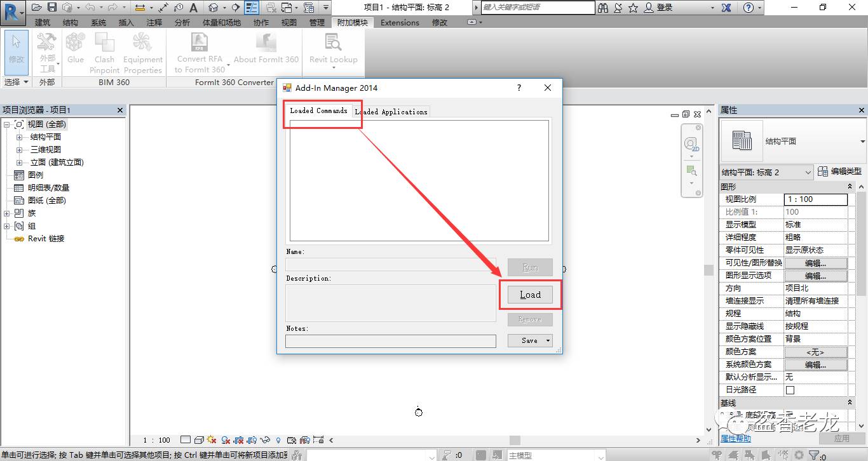Expand the 组 groups node
868x461 pixels.
[6, 226]
